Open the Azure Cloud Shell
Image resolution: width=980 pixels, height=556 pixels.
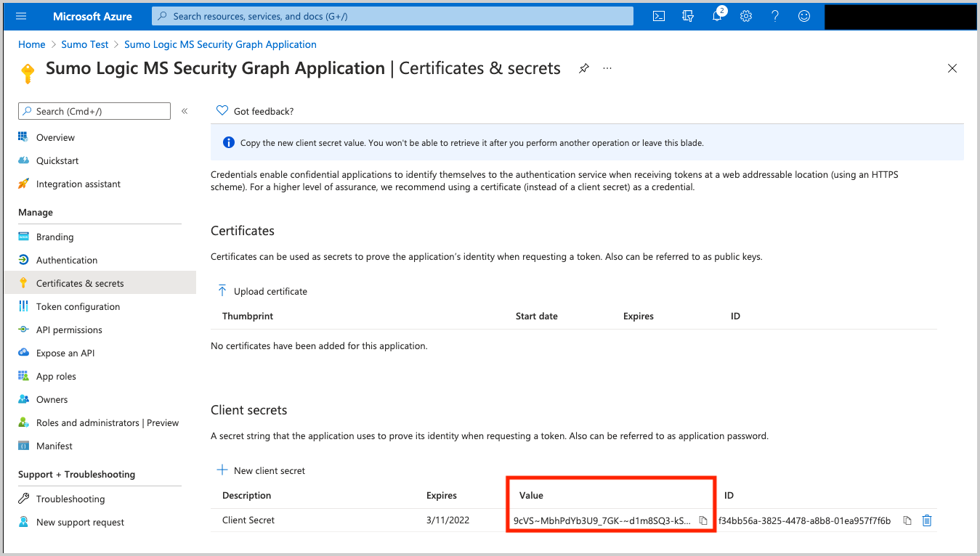658,15
